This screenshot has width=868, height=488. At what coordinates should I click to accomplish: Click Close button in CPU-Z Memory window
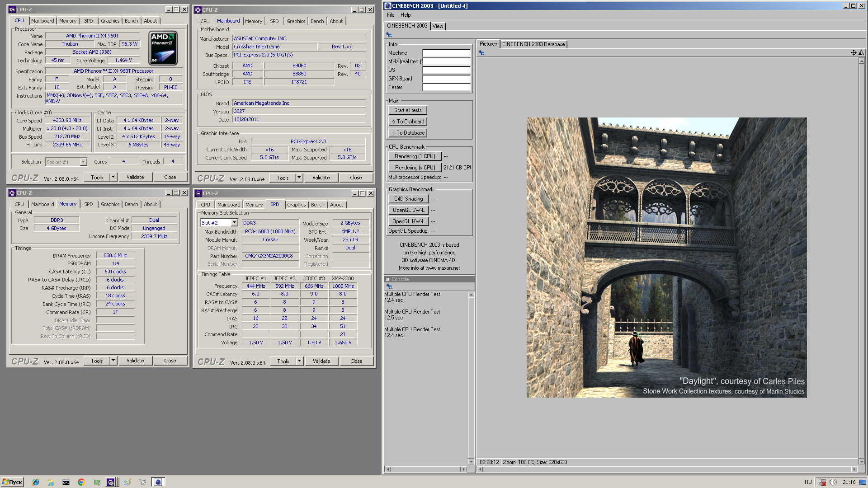(x=170, y=361)
